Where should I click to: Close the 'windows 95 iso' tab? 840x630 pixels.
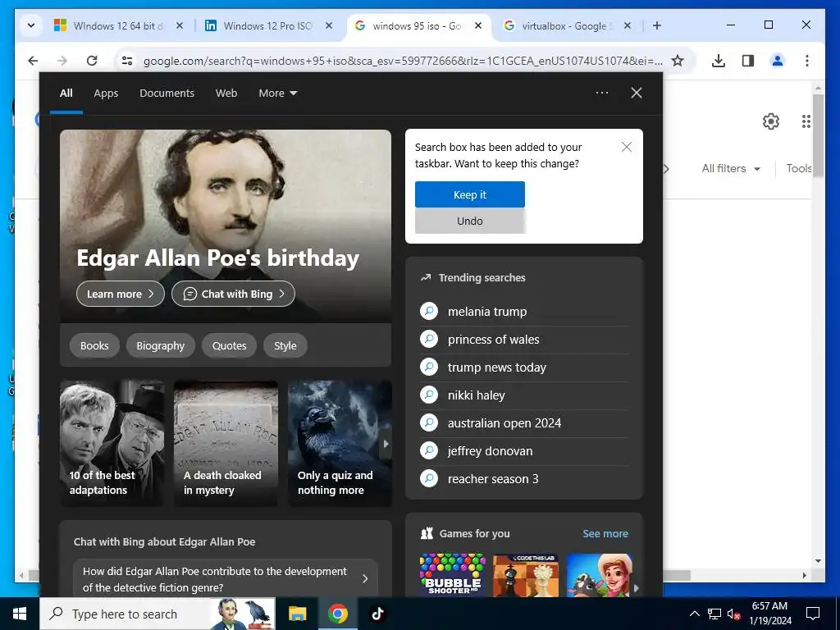pyautogui.click(x=478, y=25)
